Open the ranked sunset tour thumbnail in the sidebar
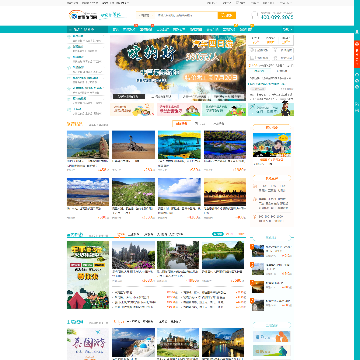The height and width of the screenshot is (360, 360). click(x=258, y=287)
